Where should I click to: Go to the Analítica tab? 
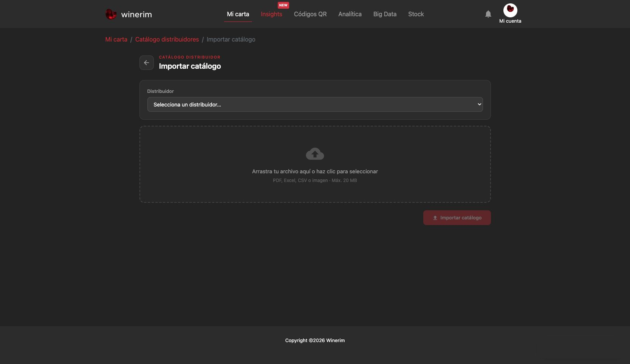pos(350,14)
